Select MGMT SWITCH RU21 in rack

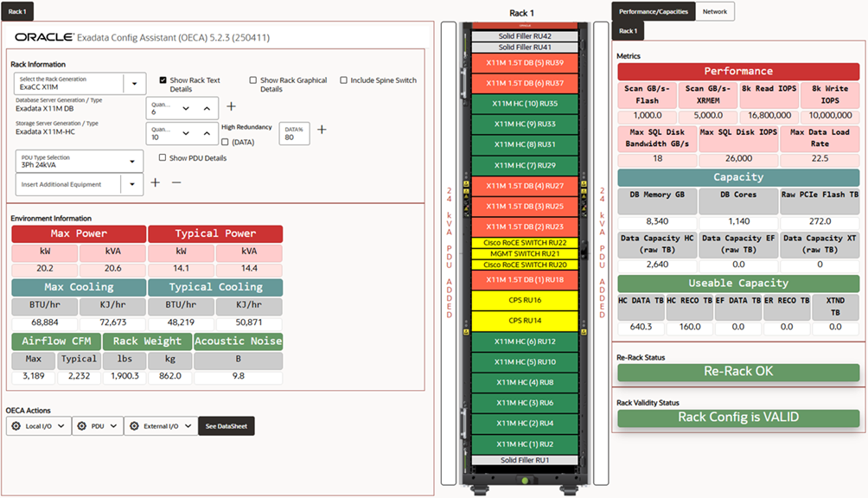525,254
